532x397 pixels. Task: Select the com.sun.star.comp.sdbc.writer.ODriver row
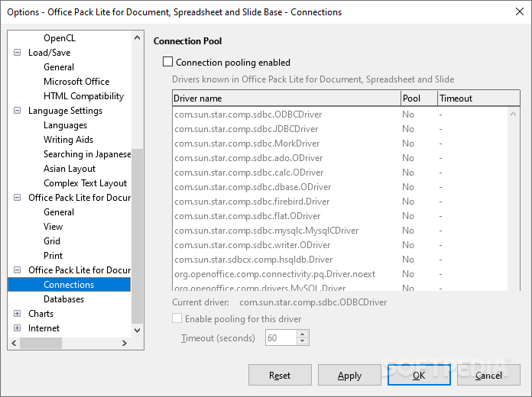click(x=340, y=245)
